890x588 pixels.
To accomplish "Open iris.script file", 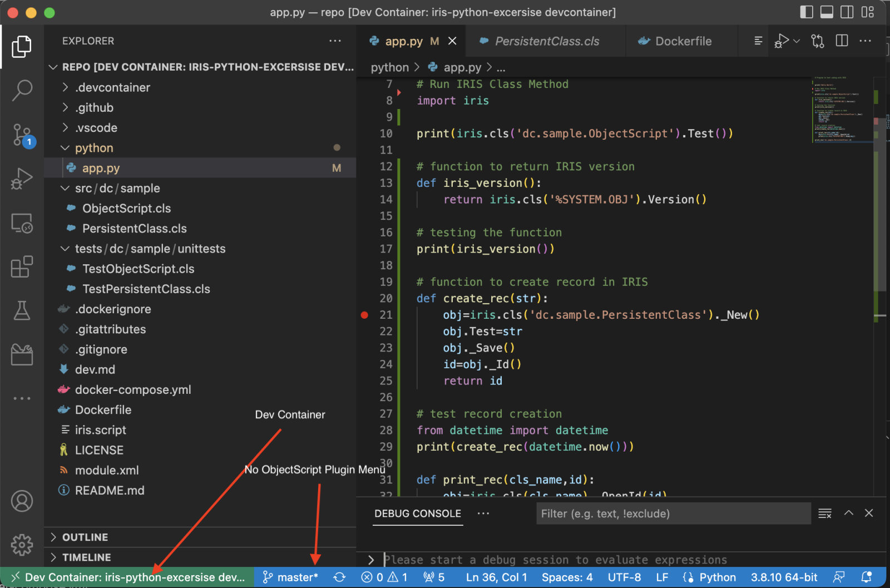I will pyautogui.click(x=200, y=430).
